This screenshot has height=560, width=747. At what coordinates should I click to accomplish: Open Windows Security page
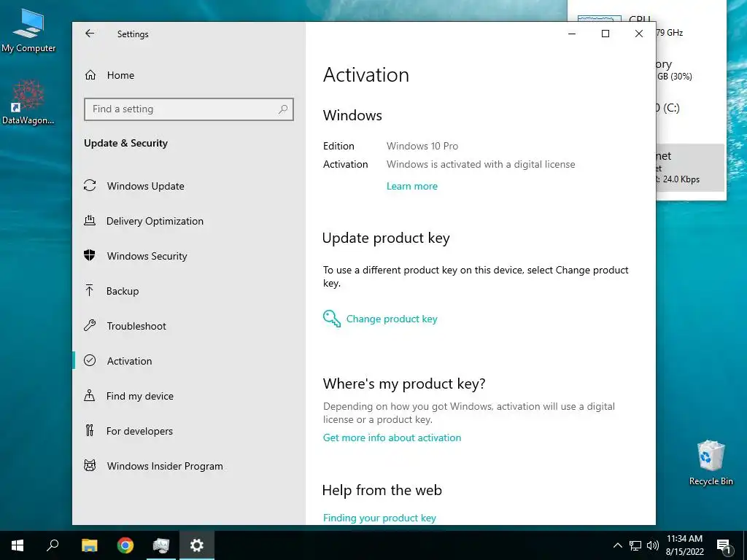147,256
